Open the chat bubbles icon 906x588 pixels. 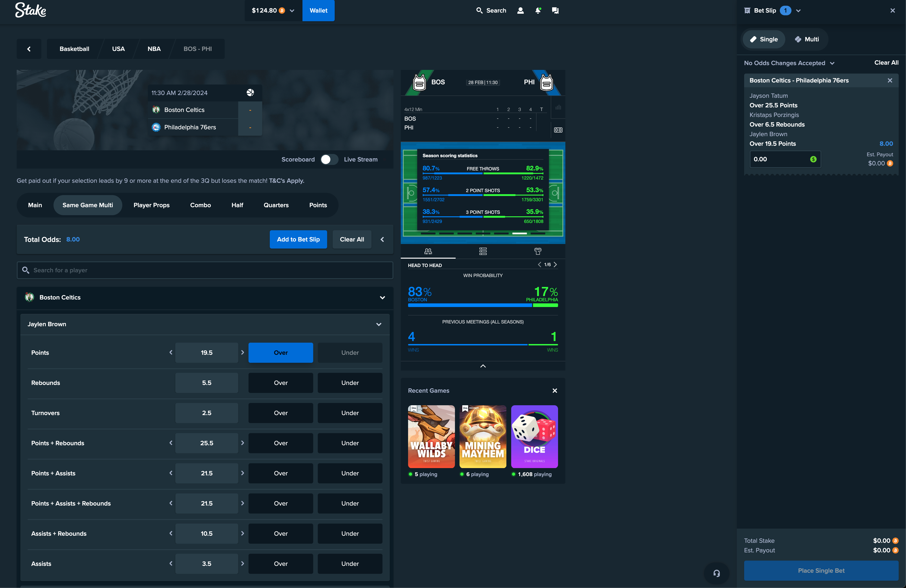point(555,11)
